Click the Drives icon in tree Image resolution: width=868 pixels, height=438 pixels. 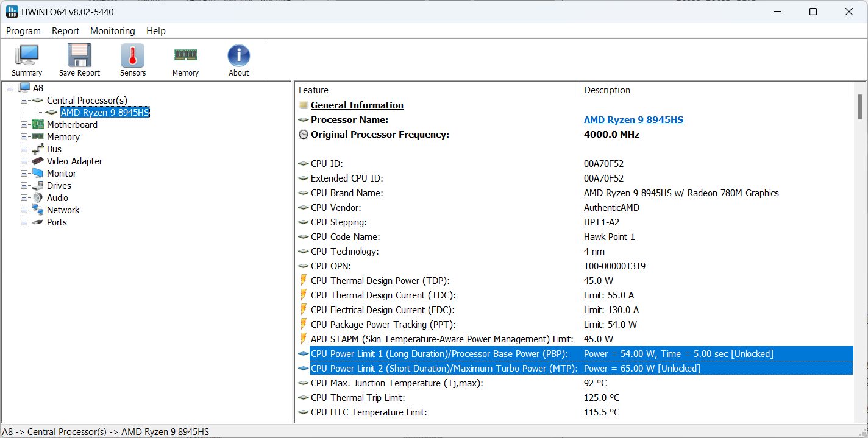coord(38,185)
